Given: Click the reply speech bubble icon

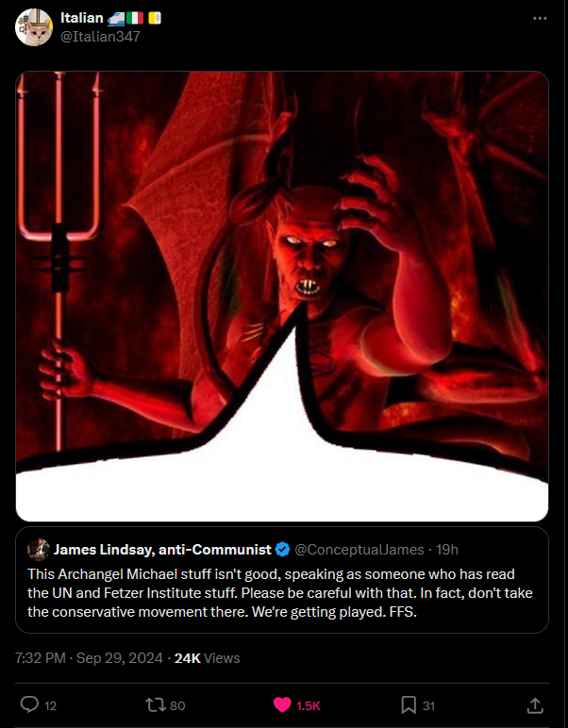Looking at the screenshot, I should 29,704.
